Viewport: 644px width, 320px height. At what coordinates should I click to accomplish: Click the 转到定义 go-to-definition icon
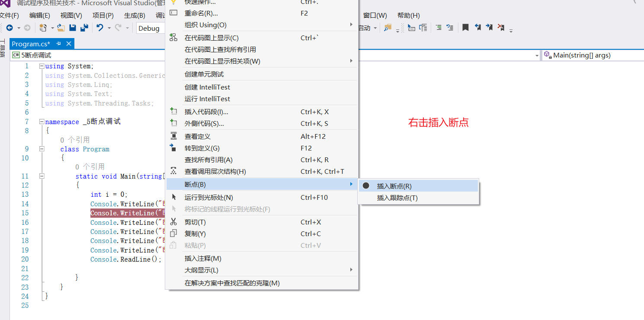(x=174, y=147)
